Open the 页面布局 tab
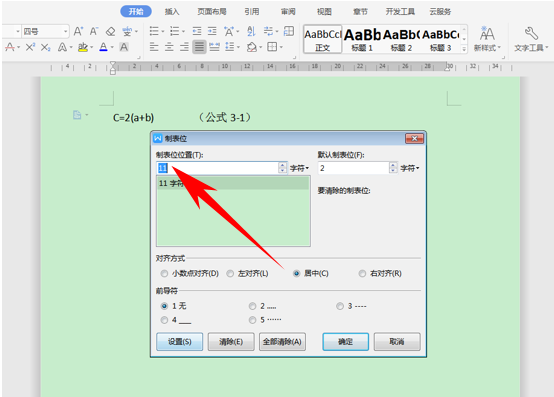The image size is (554, 397). tap(212, 12)
